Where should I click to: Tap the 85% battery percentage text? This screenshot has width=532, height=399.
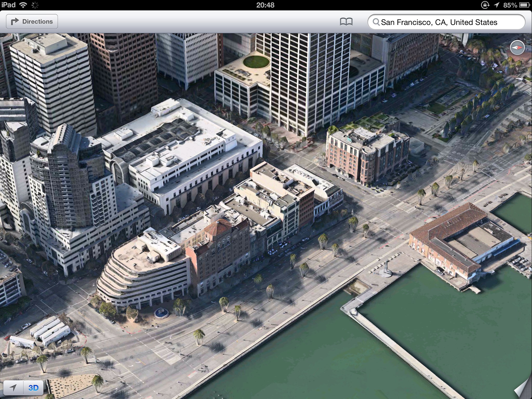[x=510, y=5]
